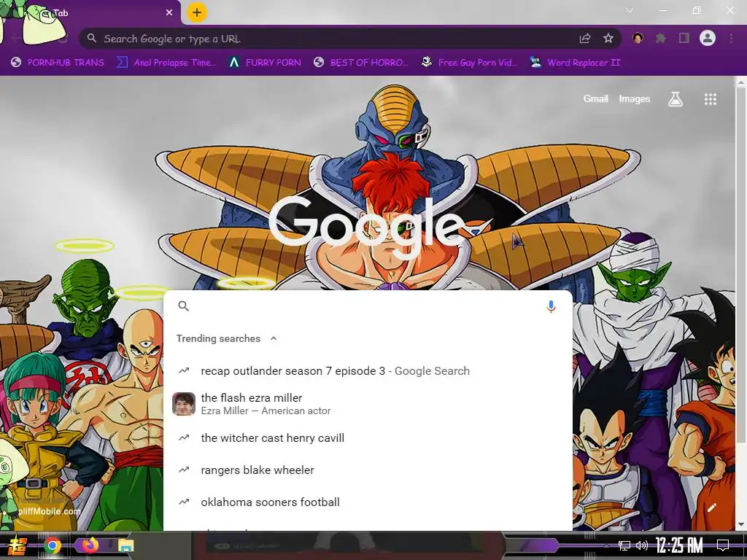Click the magnifier icon in address bar
Image resolution: width=747 pixels, height=560 pixels.
coord(92,38)
